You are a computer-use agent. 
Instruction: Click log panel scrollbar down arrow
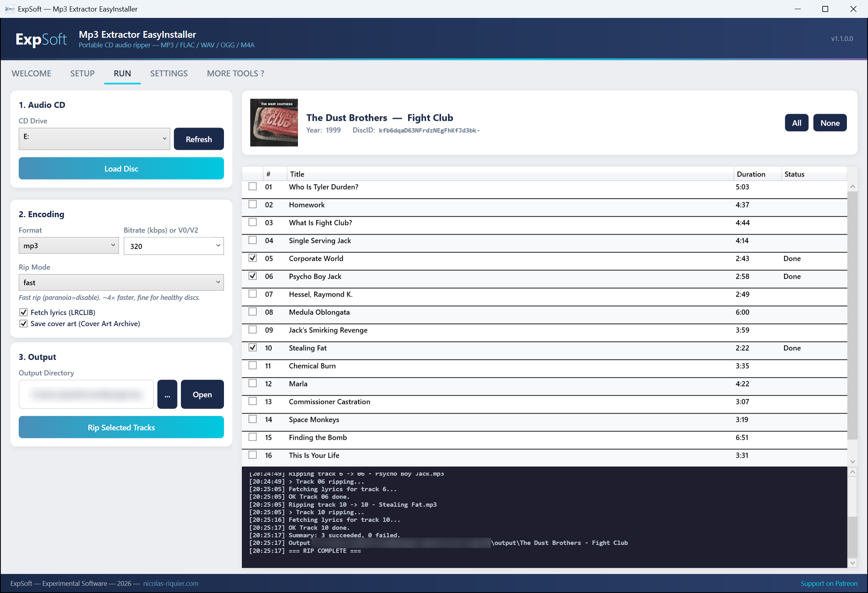[x=852, y=562]
